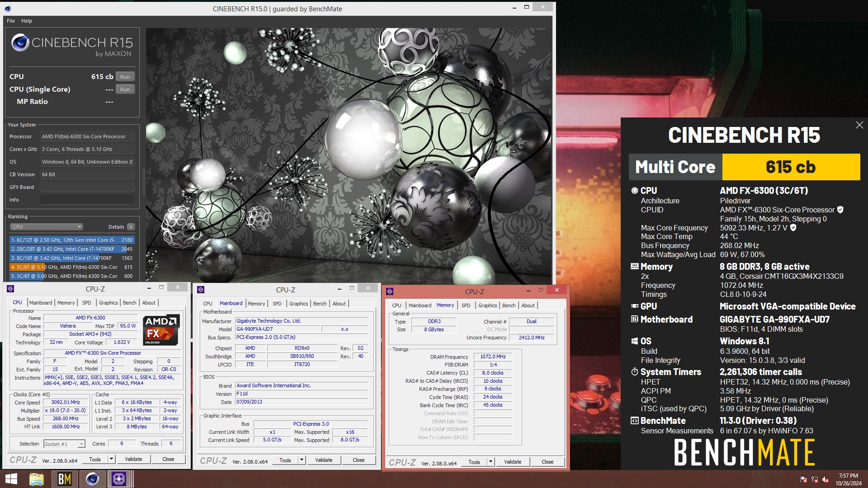Viewport: 868px width, 488px height.
Task: Click the BenchMate OS Windows icon
Action: [635, 341]
